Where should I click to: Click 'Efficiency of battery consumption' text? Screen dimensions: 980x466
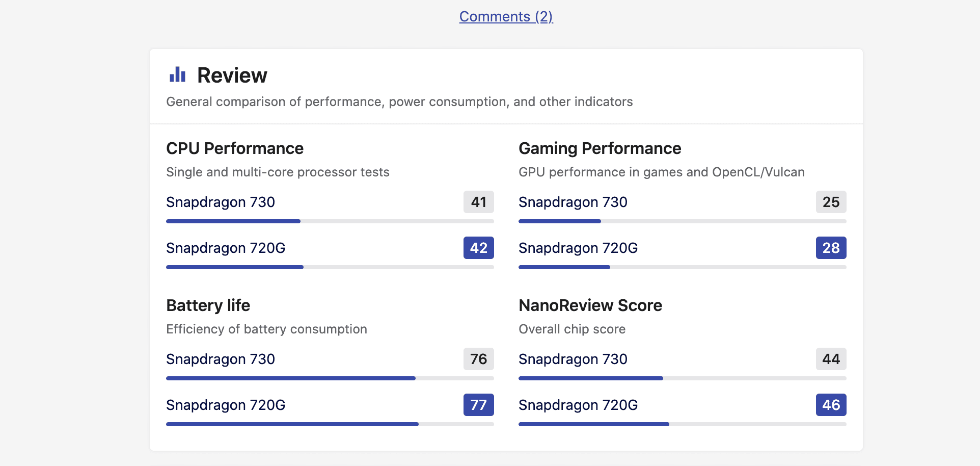coord(266,329)
